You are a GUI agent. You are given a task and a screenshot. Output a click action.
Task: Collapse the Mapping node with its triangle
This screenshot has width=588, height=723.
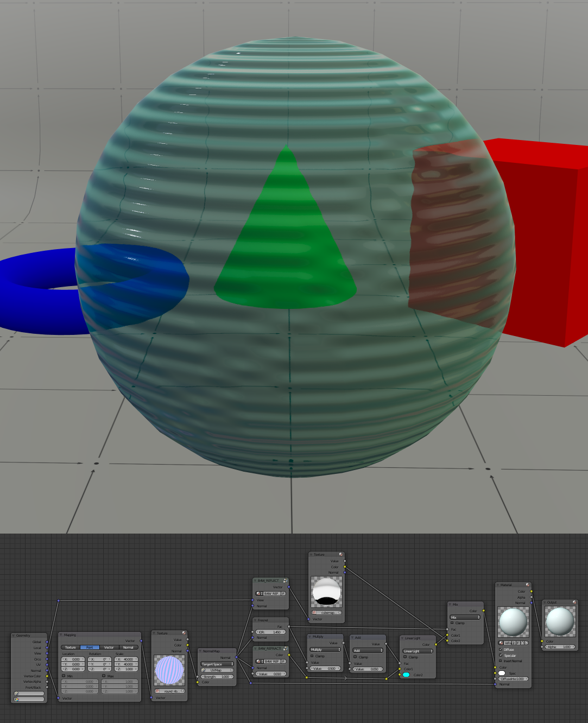61,635
